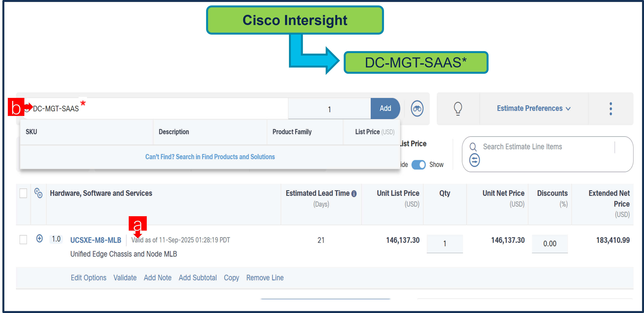The height and width of the screenshot is (313, 644).
Task: Click Edit Options for the line
Action: (88, 278)
